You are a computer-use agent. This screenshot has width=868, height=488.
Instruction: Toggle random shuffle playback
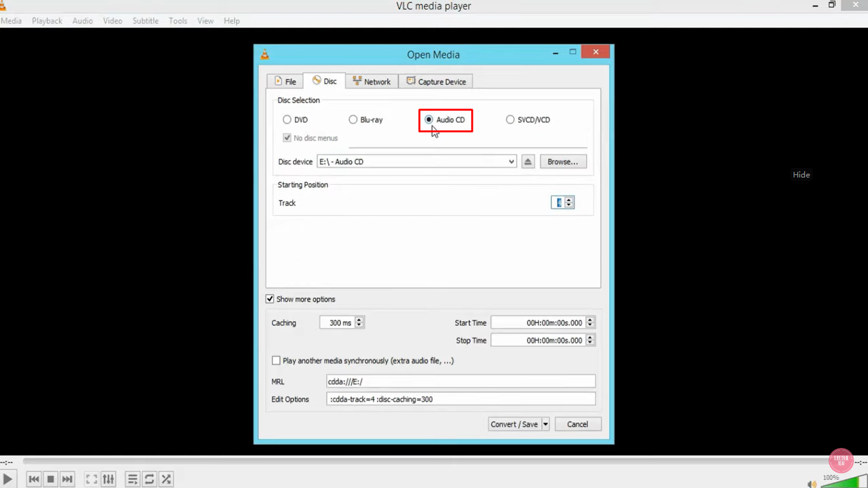coord(165,479)
